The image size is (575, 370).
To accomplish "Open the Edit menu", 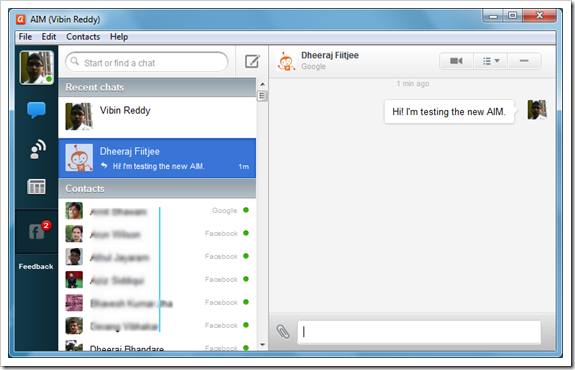I will pos(48,37).
